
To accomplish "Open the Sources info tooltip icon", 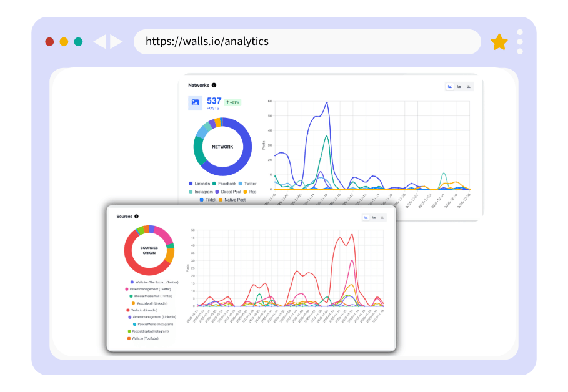I will pos(137,217).
